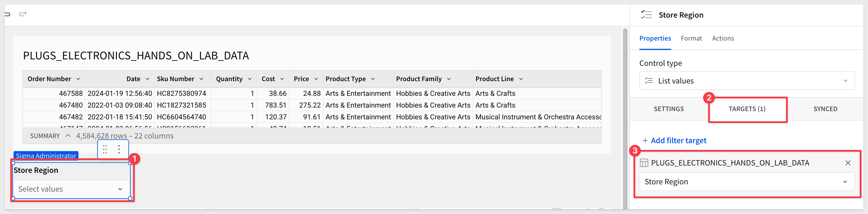868x214 pixels.
Task: Click the redo arrow icon
Action: click(23, 14)
